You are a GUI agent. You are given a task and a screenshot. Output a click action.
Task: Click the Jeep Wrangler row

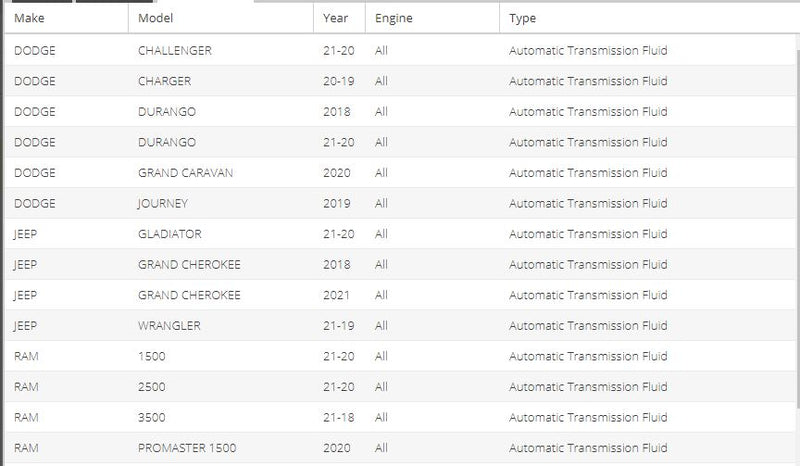[169, 326]
